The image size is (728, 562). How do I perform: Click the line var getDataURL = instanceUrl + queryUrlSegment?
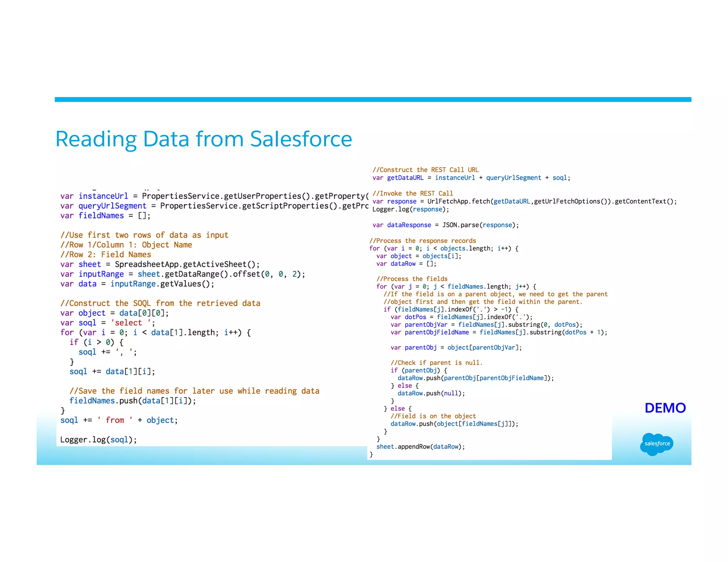tap(471, 178)
